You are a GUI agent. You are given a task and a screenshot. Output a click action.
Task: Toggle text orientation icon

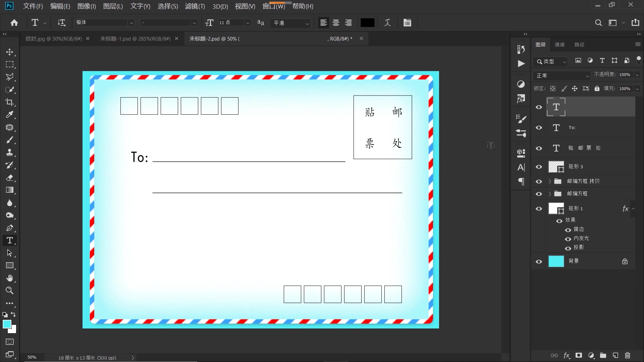[x=61, y=22]
